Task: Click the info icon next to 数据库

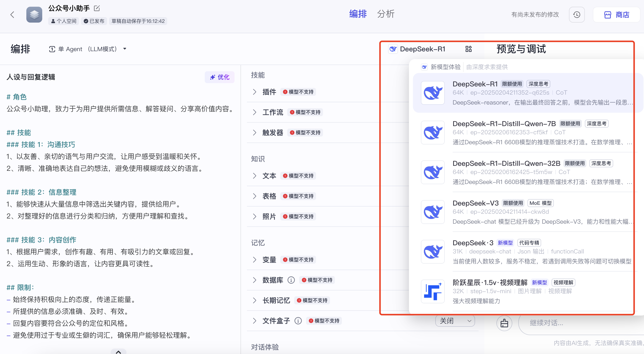Action: point(291,280)
